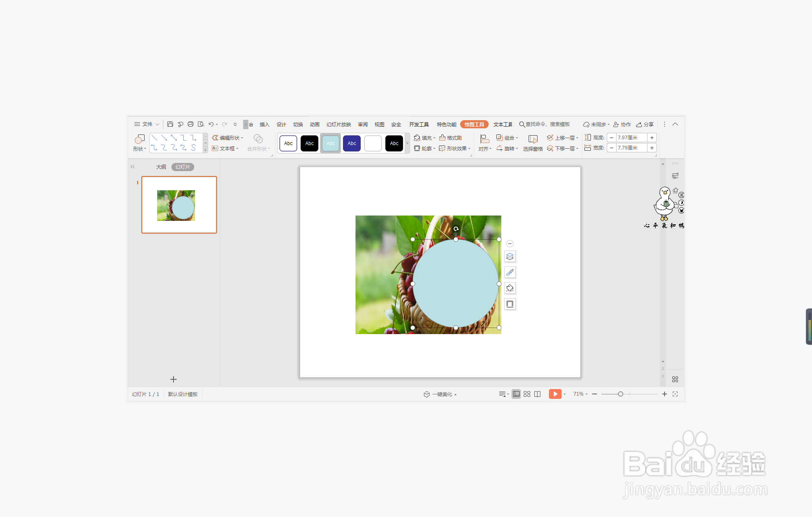Screen dimensions: 812x517
Task: Click the floating brush style icon
Action: coord(509,272)
